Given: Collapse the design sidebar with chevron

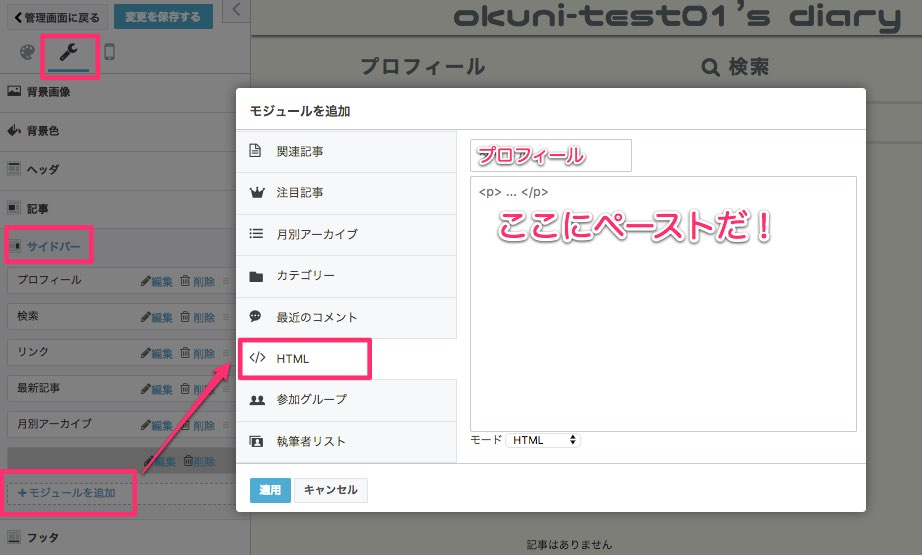Looking at the screenshot, I should [236, 9].
